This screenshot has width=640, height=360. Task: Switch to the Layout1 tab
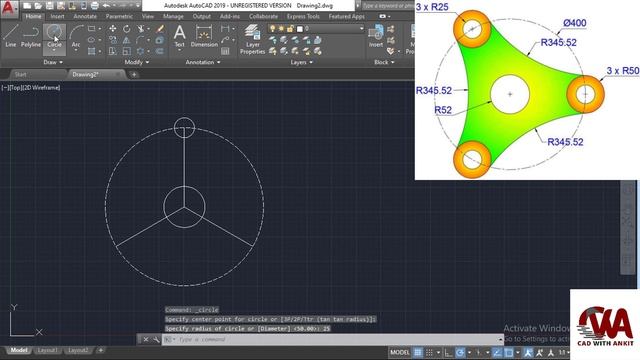(47, 350)
